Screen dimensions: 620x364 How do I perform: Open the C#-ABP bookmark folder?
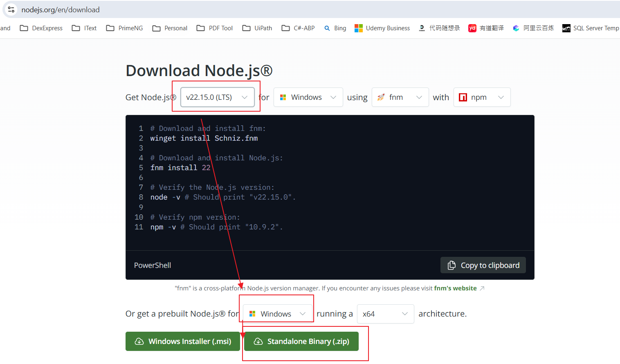point(298,28)
